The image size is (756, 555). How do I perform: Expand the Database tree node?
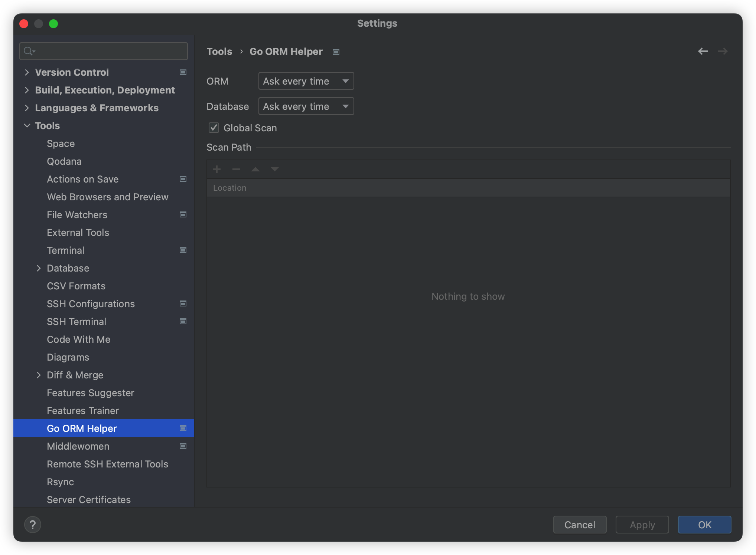tap(39, 268)
